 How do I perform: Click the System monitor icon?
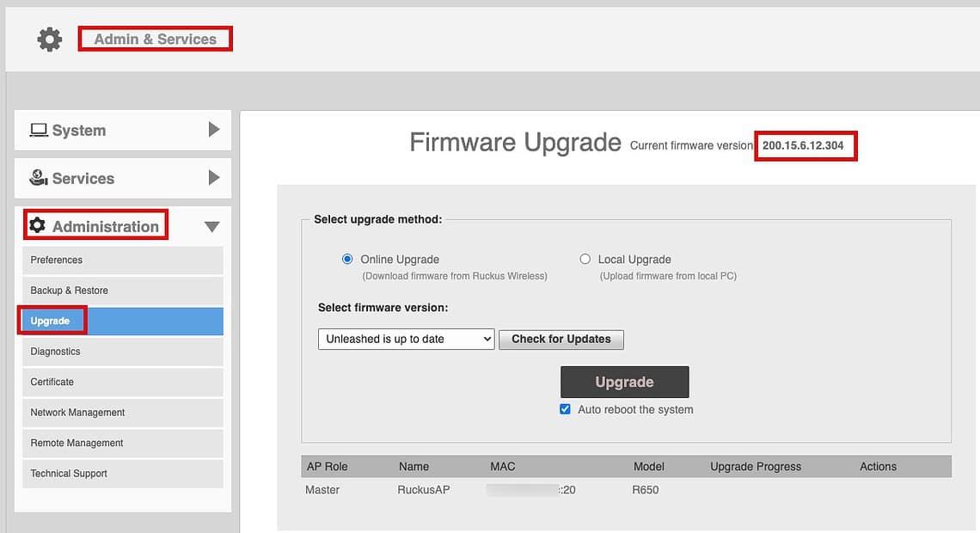pyautogui.click(x=39, y=131)
